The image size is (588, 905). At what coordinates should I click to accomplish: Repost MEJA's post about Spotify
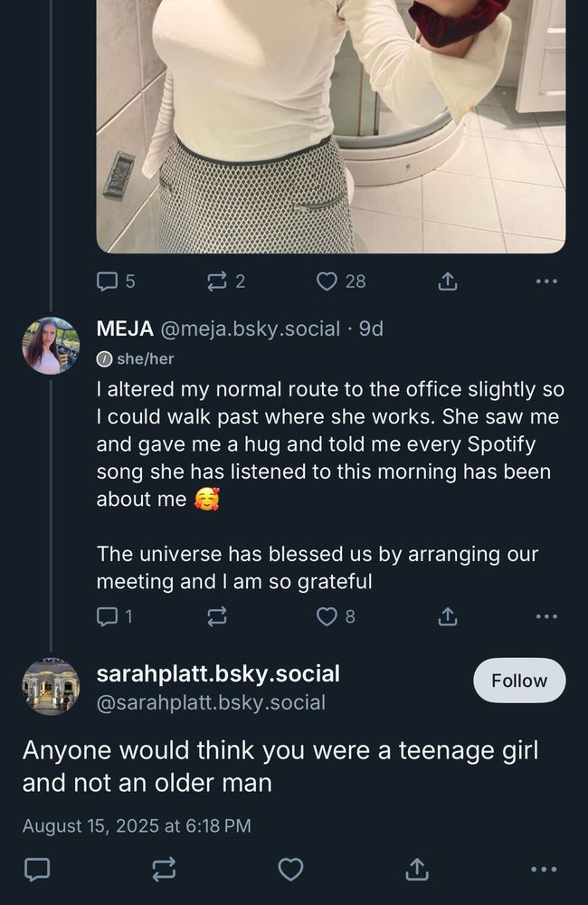pos(217,616)
